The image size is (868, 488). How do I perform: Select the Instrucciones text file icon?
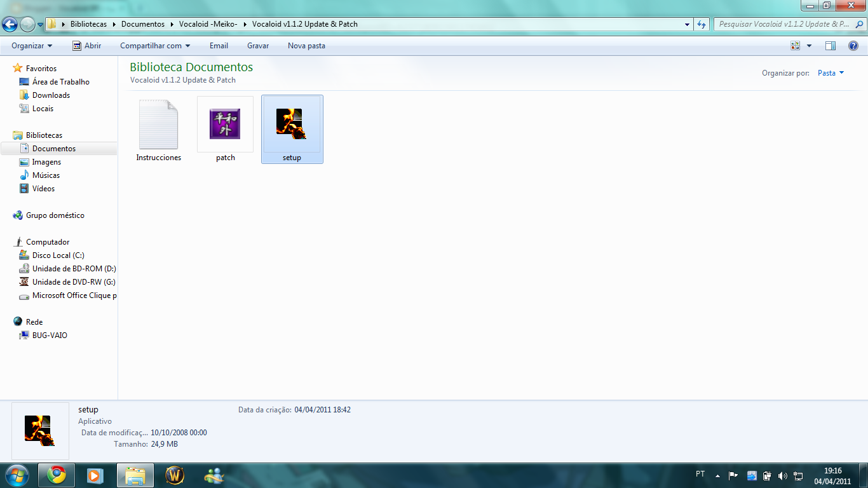click(159, 125)
